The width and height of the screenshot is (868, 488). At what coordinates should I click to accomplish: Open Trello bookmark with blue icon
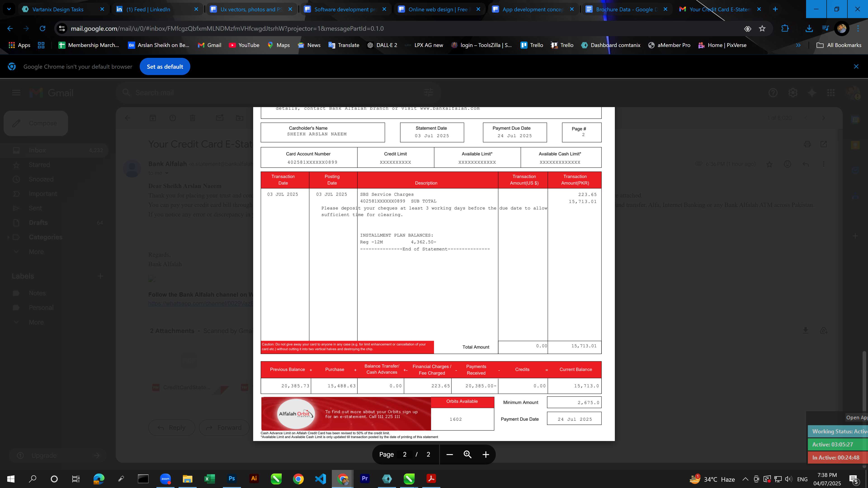click(532, 45)
